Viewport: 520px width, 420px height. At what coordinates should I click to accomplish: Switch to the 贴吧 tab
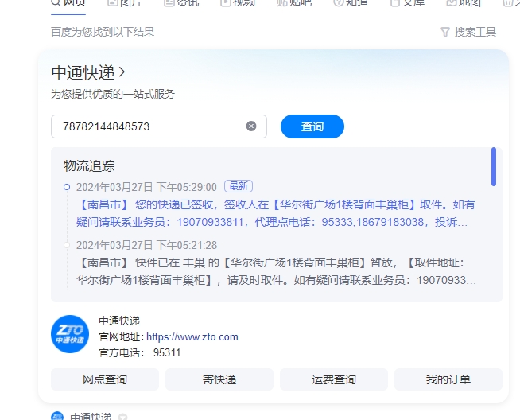pos(294,3)
